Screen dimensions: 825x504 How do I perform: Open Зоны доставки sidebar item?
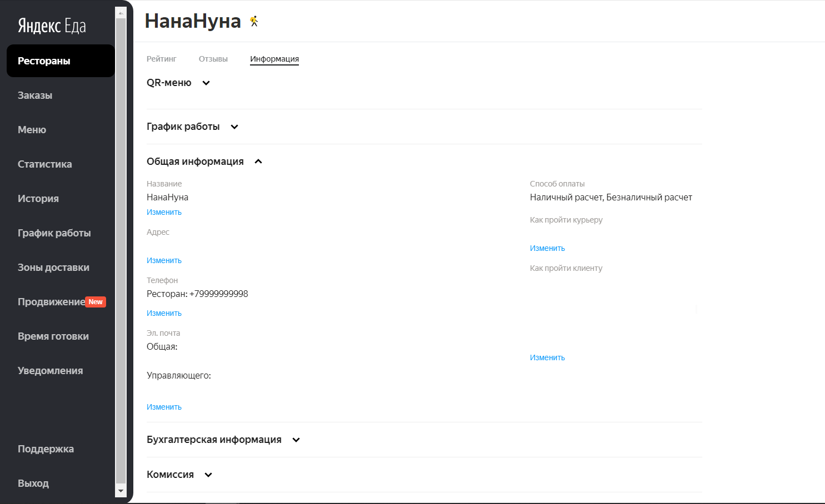coord(53,268)
